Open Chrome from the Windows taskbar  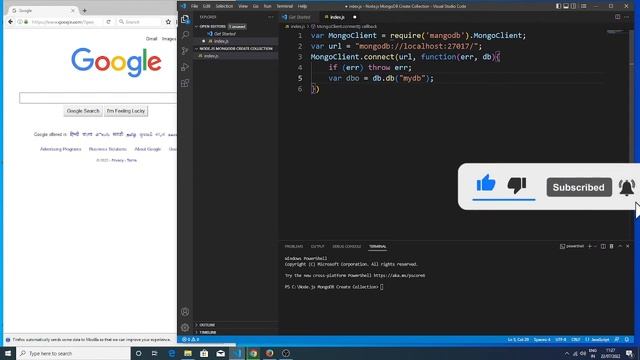(x=253, y=353)
